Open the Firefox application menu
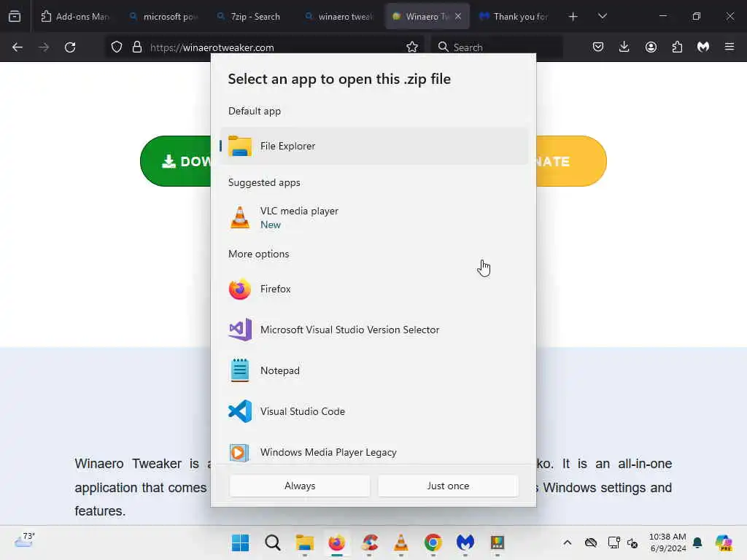The height and width of the screenshot is (560, 747). [729, 47]
